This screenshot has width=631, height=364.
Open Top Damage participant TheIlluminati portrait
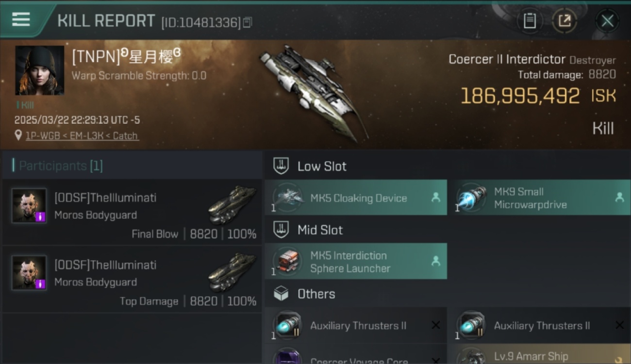click(x=29, y=273)
